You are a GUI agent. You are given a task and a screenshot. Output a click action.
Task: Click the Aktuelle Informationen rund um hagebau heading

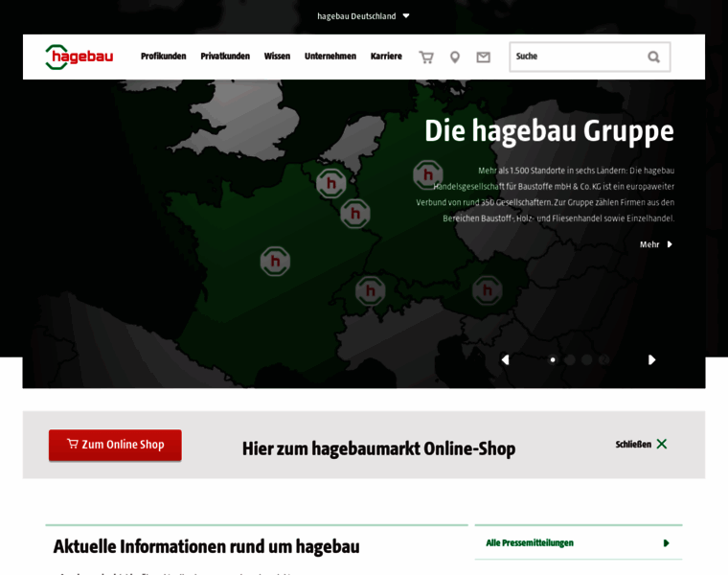click(207, 546)
